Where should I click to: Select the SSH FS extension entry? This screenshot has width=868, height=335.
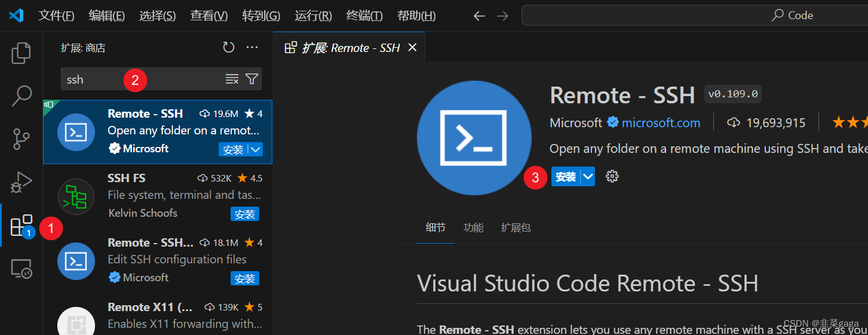click(158, 196)
